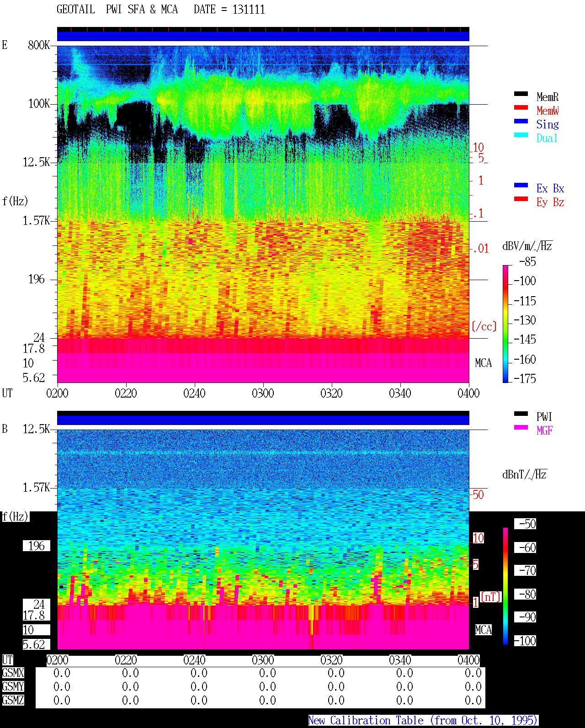The width and height of the screenshot is (585, 728).
Task: Click the red Ey Bz legend swatch
Action: point(521,199)
